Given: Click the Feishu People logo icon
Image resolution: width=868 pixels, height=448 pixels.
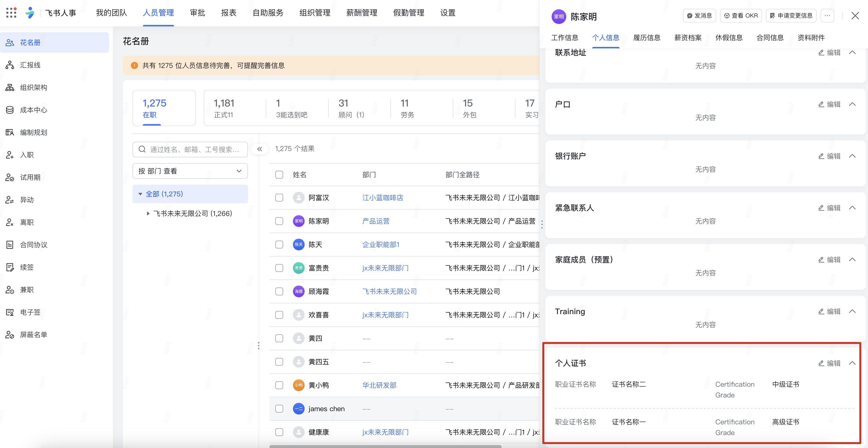Looking at the screenshot, I should click(30, 13).
